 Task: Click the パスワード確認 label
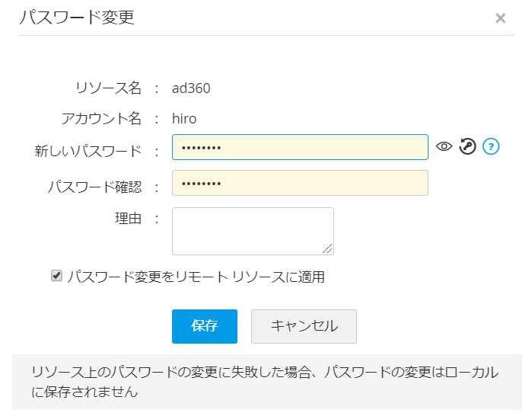[94, 187]
